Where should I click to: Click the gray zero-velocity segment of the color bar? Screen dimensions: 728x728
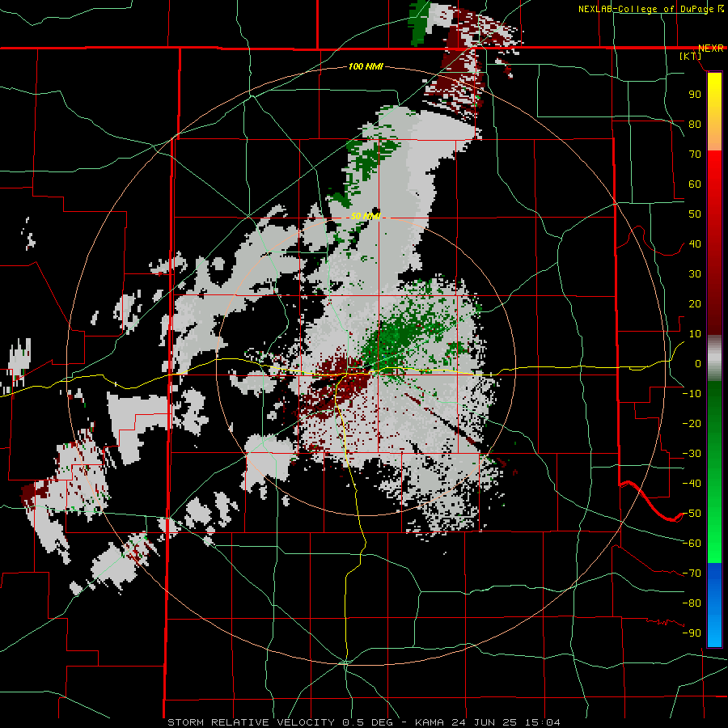[714, 358]
